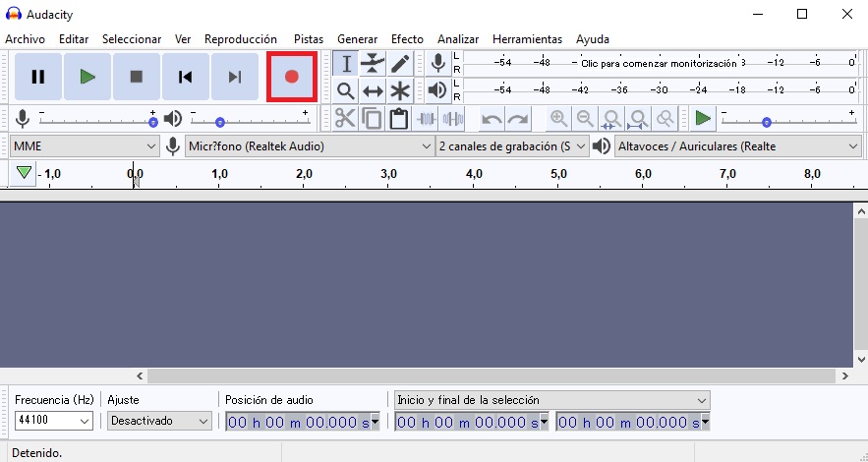The image size is (868, 462).
Task: Click Silence audio selection icon
Action: pos(453,118)
